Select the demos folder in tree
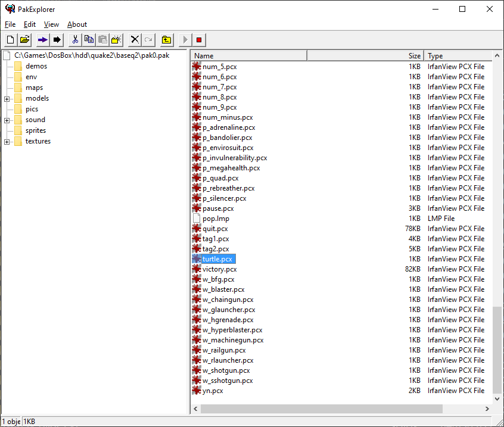 click(x=36, y=66)
